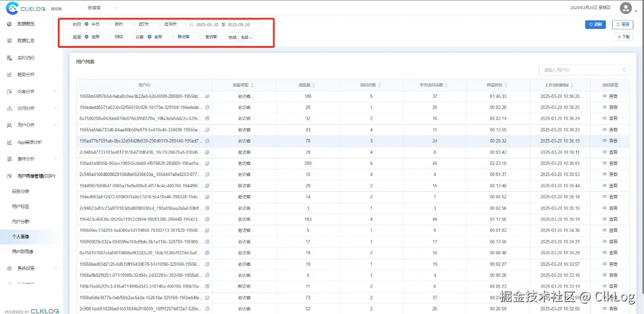
Task: Go to 数据概览 in the sidebar
Action: tap(26, 24)
